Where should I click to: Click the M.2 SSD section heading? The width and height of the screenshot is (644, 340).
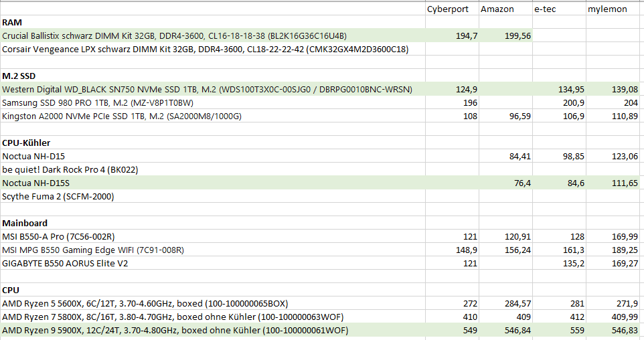pyautogui.click(x=213, y=76)
